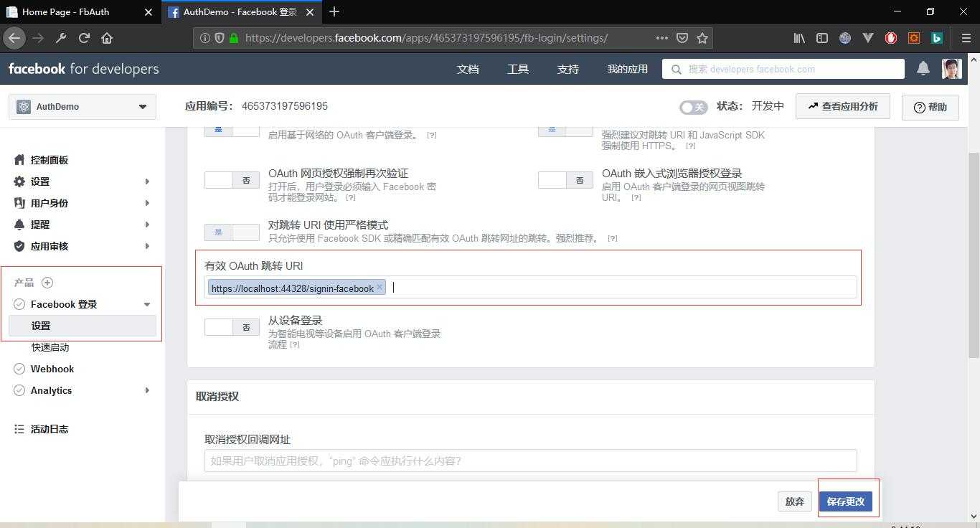Save page to Pocket icon
Screen dimensions: 980x528
pos(682,38)
